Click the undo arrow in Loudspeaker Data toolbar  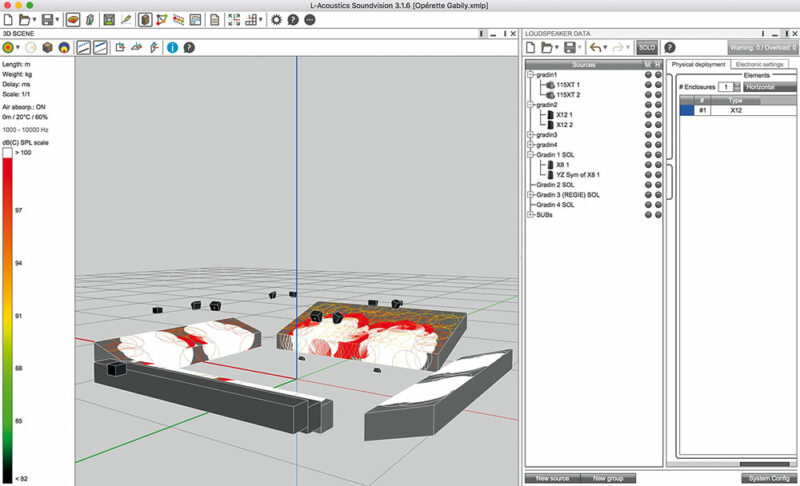pyautogui.click(x=596, y=47)
